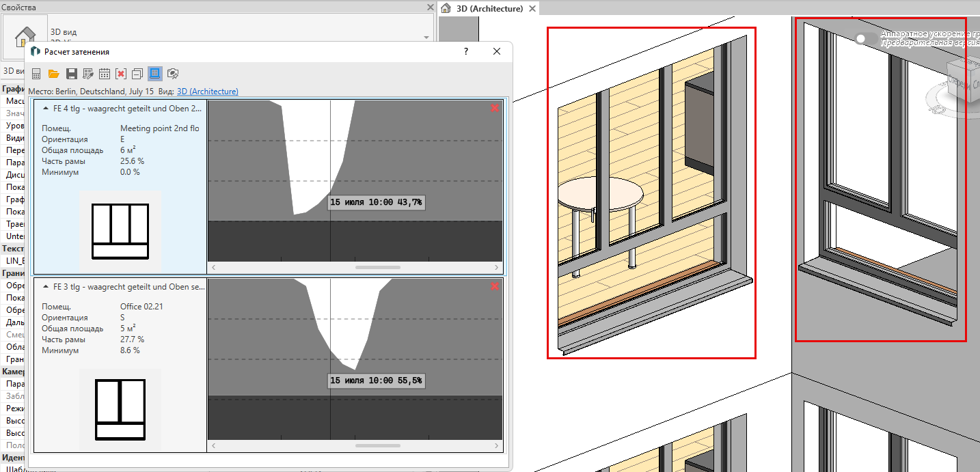The width and height of the screenshot is (980, 472).
Task: Toggle the hardware acceleration switch
Action: pyautogui.click(x=866, y=39)
